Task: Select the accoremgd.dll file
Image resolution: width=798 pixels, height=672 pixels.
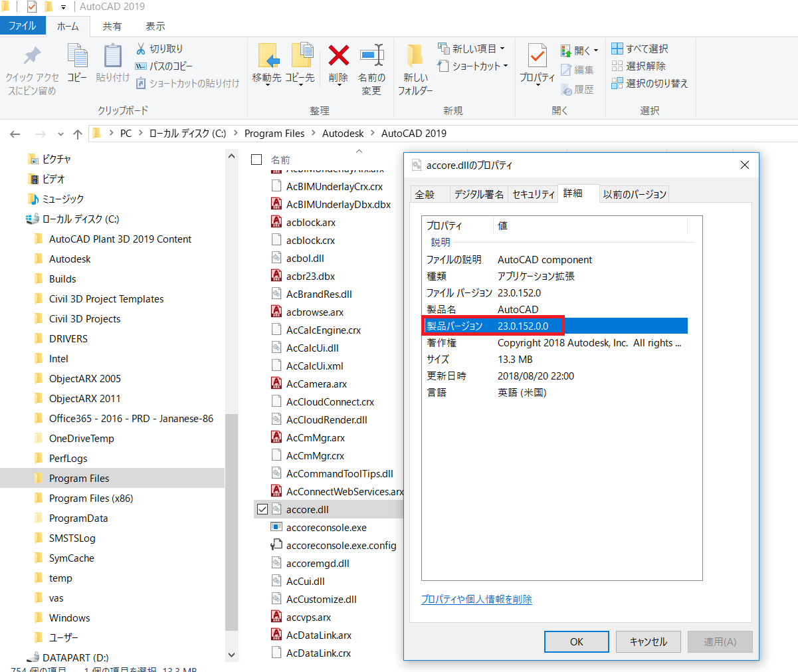Action: tap(318, 563)
